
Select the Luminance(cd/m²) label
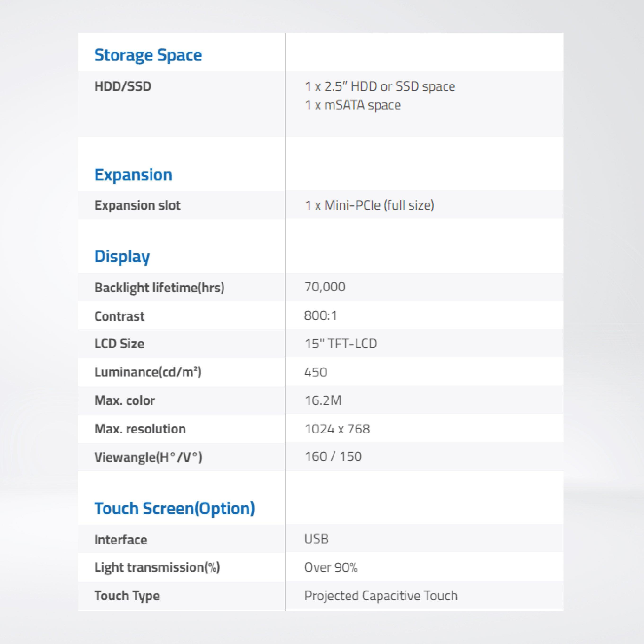click(x=148, y=372)
